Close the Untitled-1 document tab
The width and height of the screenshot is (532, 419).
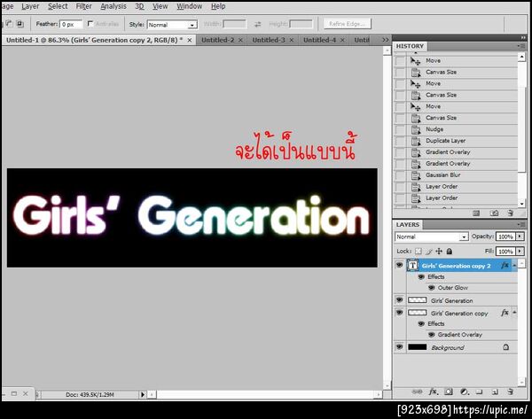[x=190, y=40]
